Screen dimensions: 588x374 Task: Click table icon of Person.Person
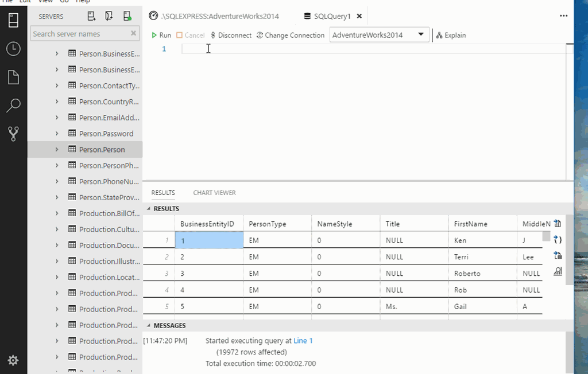point(72,149)
